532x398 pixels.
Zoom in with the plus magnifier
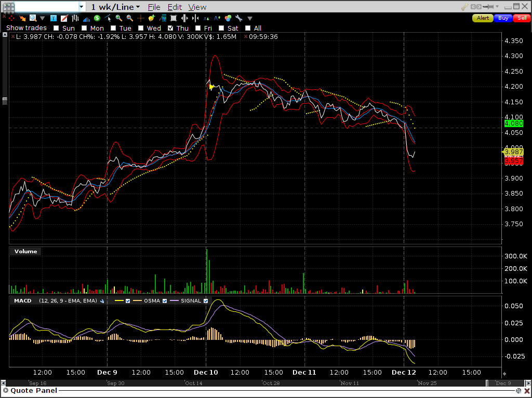pos(119,18)
